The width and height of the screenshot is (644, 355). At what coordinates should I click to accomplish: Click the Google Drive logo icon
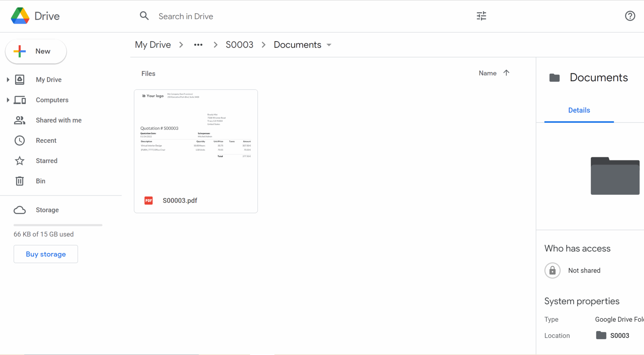(20, 16)
